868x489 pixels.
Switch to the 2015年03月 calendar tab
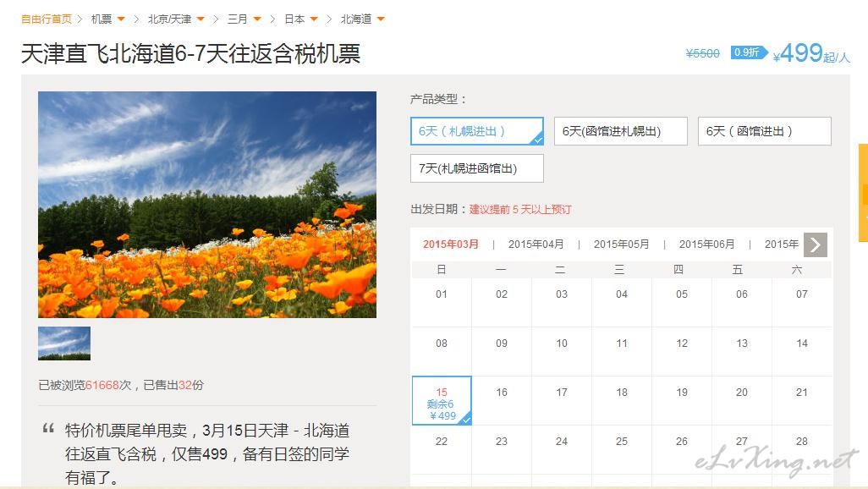coord(451,244)
